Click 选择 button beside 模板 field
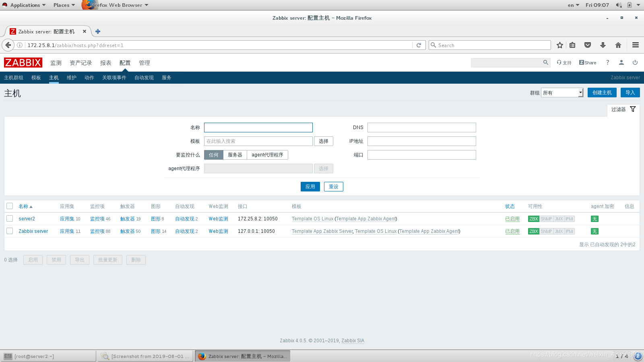Image resolution: width=644 pixels, height=362 pixels. point(324,141)
